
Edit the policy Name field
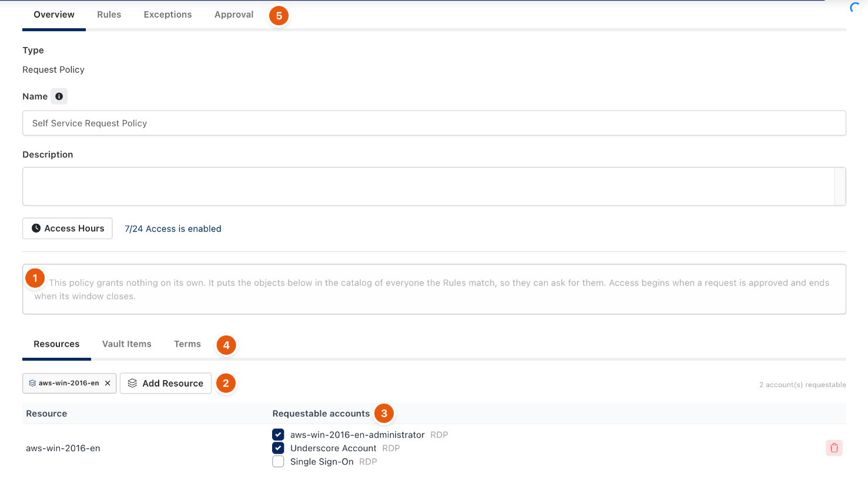tap(434, 123)
